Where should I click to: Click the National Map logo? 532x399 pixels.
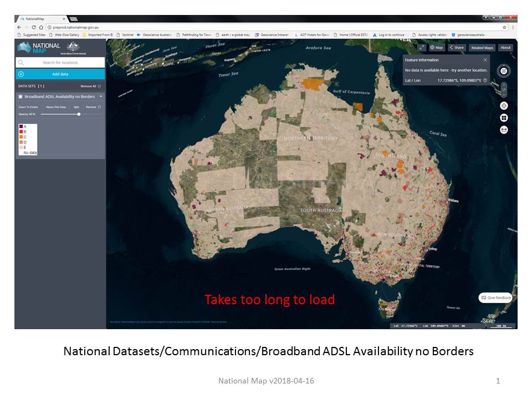pos(39,48)
